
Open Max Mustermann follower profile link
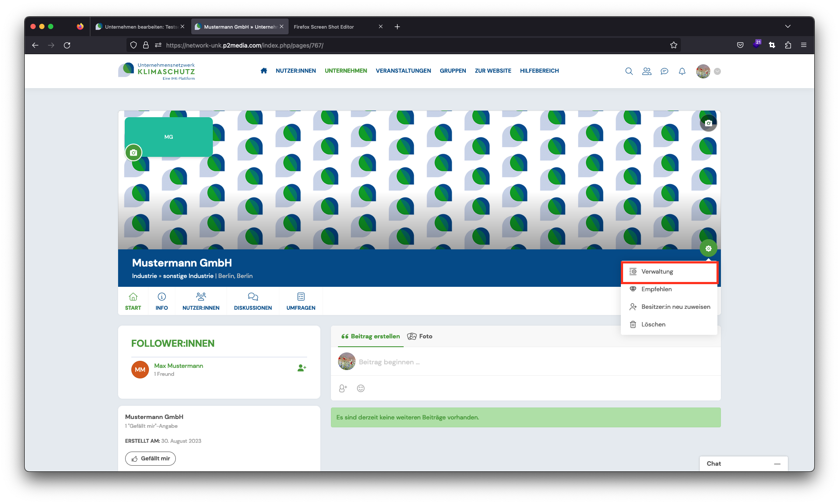point(178,366)
